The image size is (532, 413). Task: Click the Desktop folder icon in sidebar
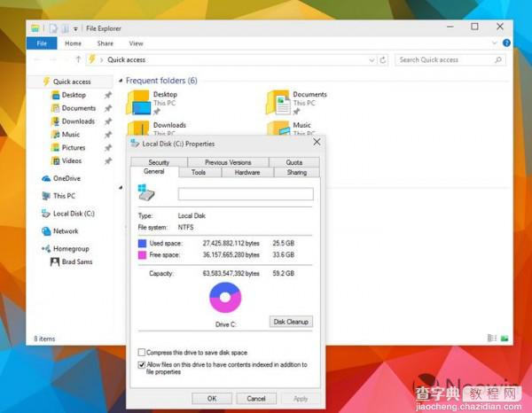click(x=55, y=95)
